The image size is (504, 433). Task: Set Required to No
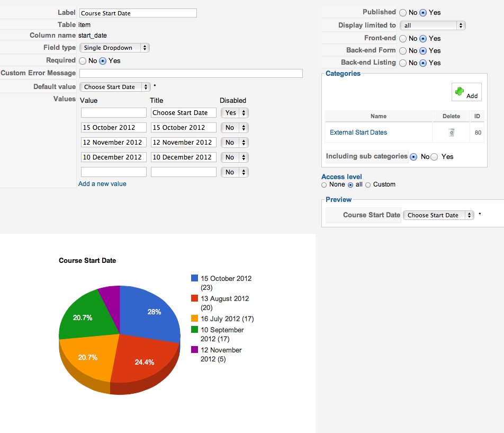pyautogui.click(x=83, y=61)
